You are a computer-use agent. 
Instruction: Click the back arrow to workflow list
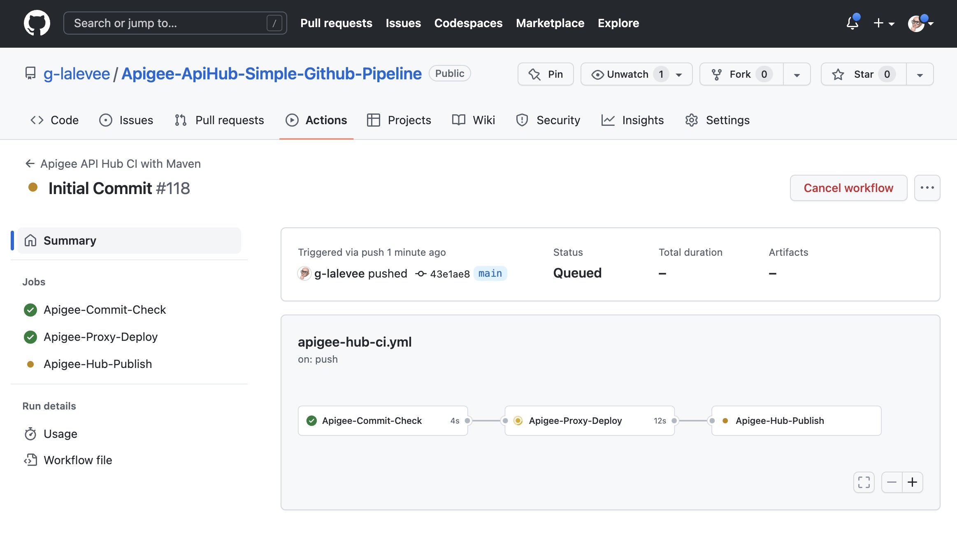(x=30, y=164)
